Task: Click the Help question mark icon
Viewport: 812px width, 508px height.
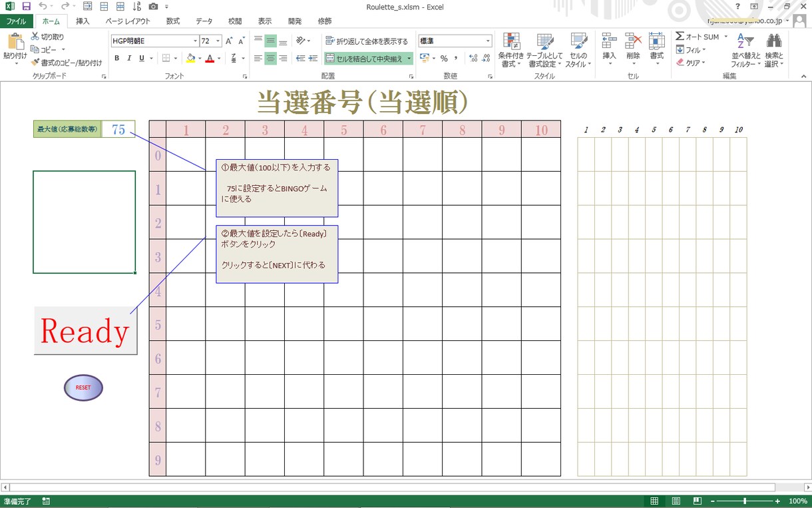Action: pos(737,7)
